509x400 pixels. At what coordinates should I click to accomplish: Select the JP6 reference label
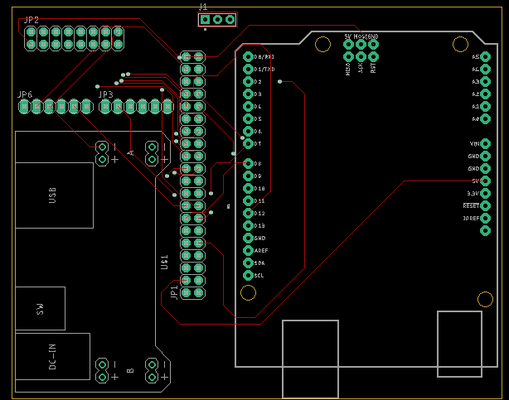click(25, 95)
